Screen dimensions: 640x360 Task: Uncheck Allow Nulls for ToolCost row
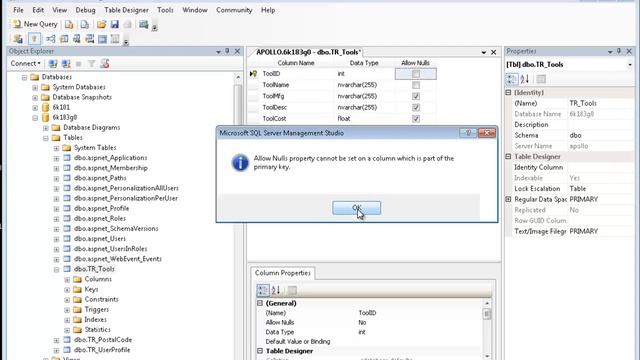(x=416, y=118)
